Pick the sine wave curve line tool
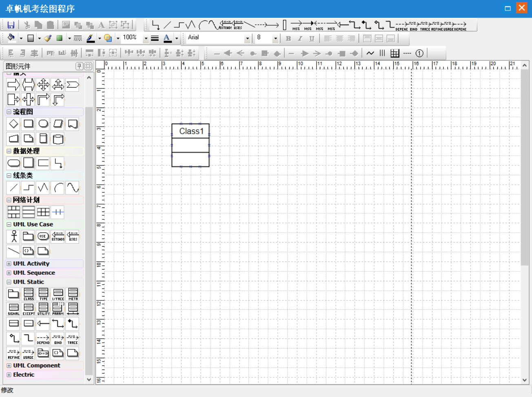This screenshot has width=532, height=397. tap(73, 187)
